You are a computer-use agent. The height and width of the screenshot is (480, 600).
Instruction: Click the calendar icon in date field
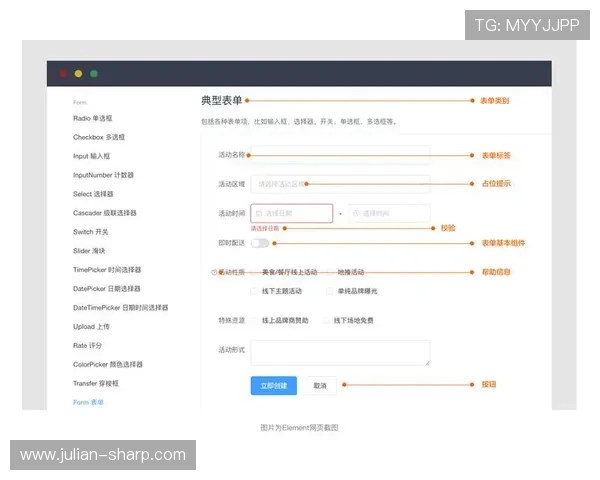coord(259,213)
